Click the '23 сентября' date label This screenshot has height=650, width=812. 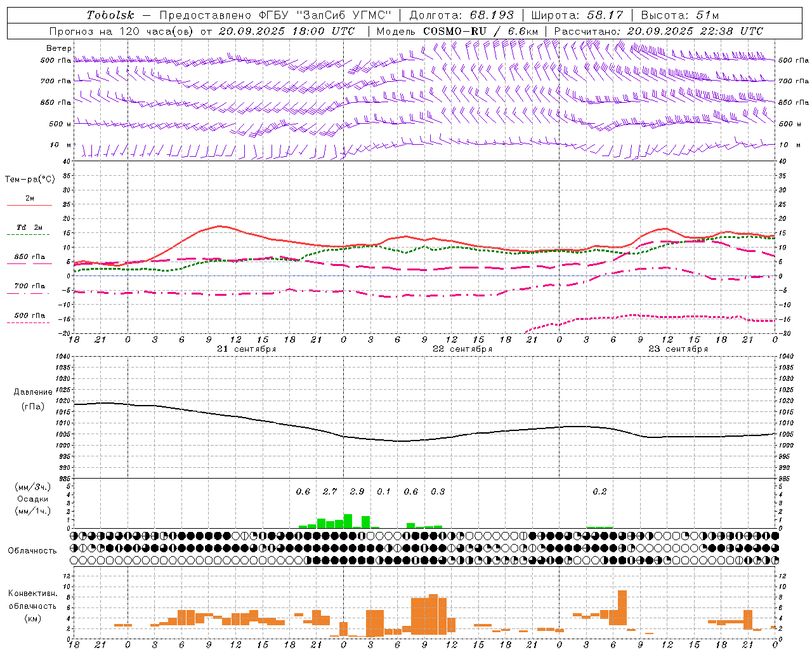(678, 349)
